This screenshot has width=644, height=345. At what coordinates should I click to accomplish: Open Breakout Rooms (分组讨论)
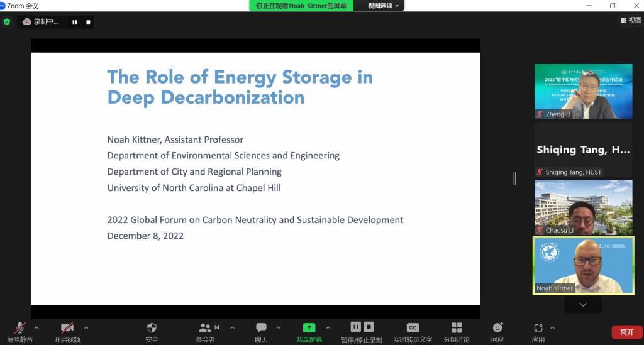click(457, 329)
